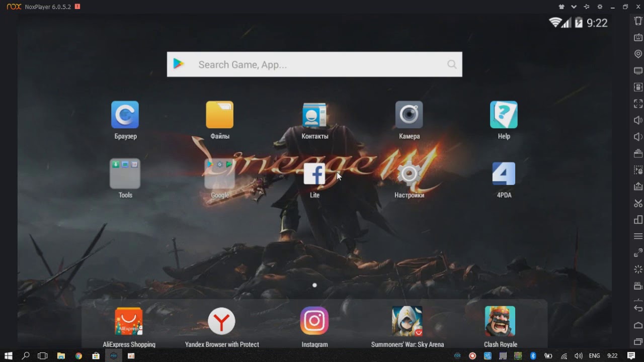The image size is (644, 362).
Task: Open keyboard control sidebar tool
Action: (638, 37)
